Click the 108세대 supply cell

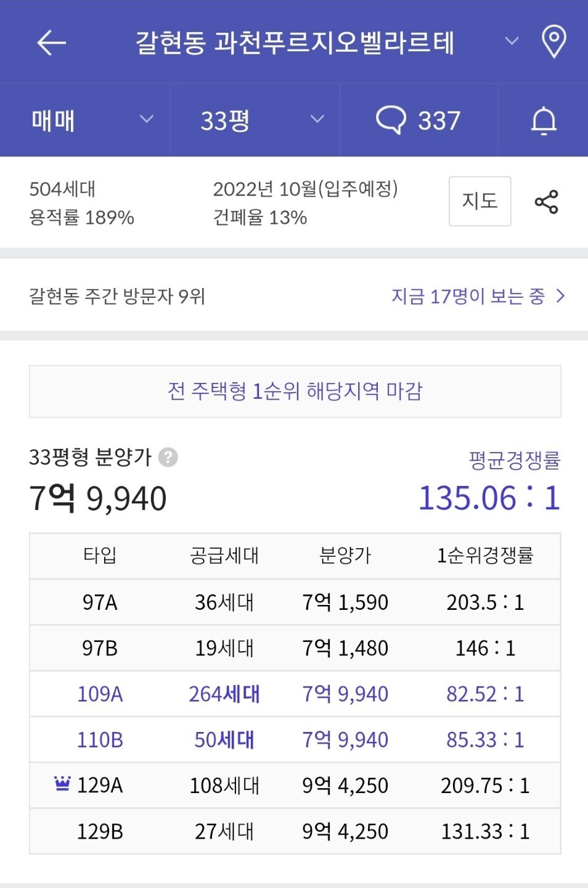pos(224,785)
